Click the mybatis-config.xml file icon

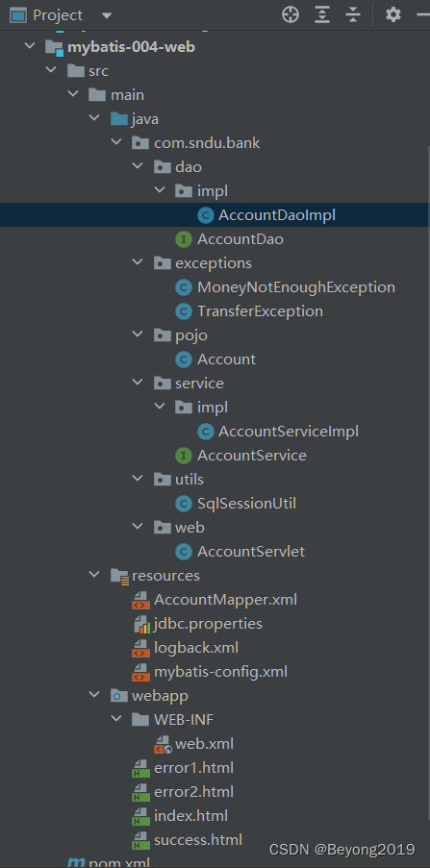click(x=140, y=672)
